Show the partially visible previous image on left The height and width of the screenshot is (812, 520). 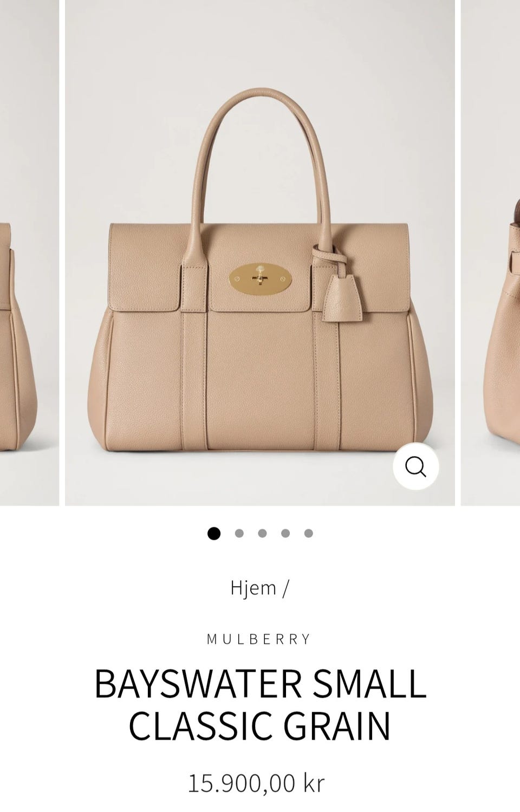pyautogui.click(x=29, y=252)
